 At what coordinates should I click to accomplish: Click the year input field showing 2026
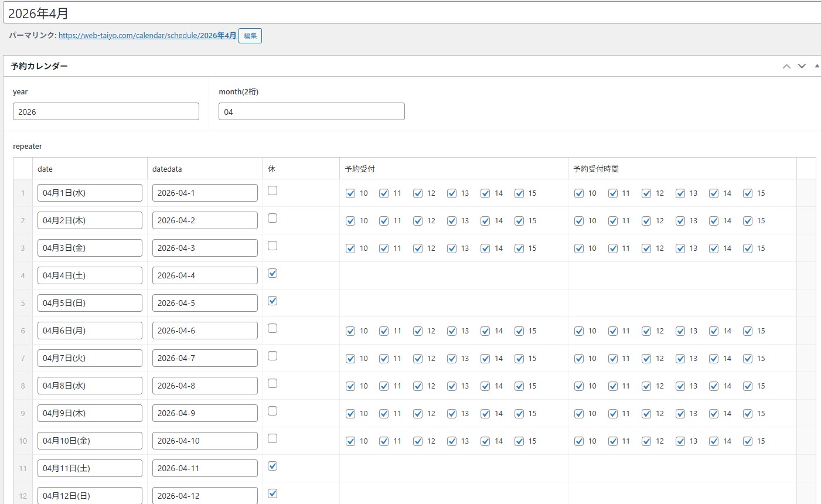[105, 112]
